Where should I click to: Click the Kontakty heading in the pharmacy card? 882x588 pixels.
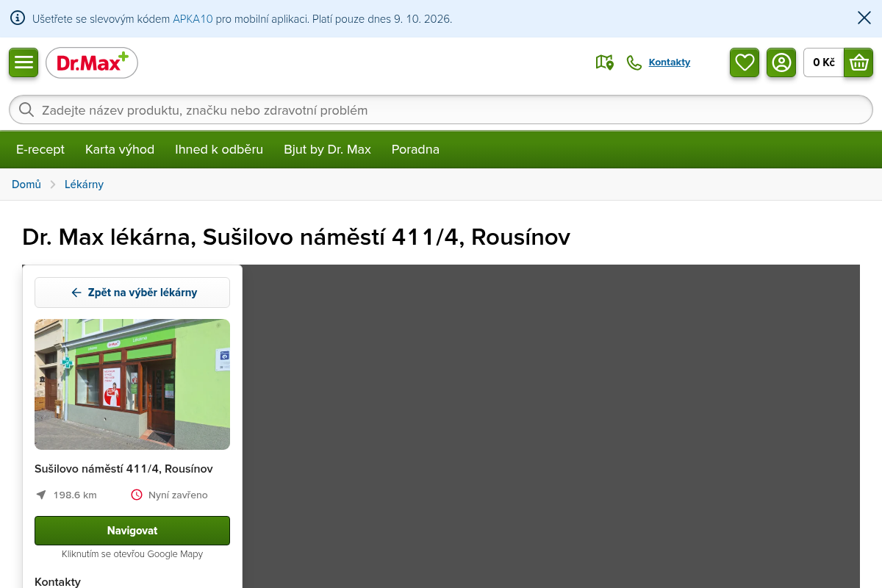coord(57,581)
